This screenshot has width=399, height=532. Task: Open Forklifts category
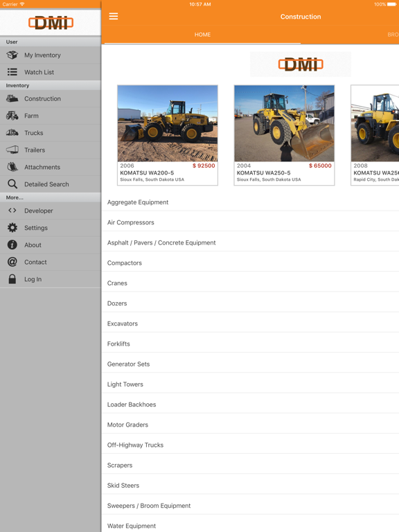[250, 344]
